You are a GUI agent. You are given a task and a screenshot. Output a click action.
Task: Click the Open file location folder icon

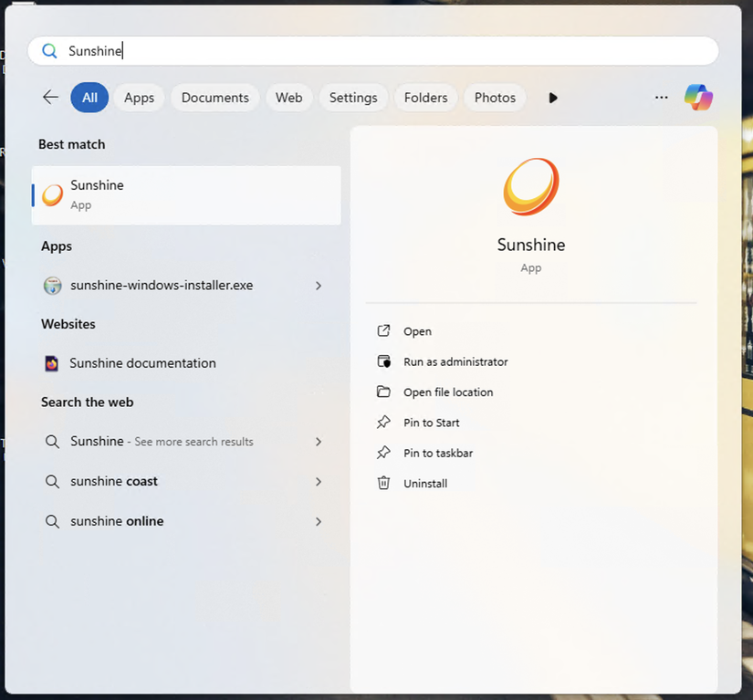[x=384, y=392]
